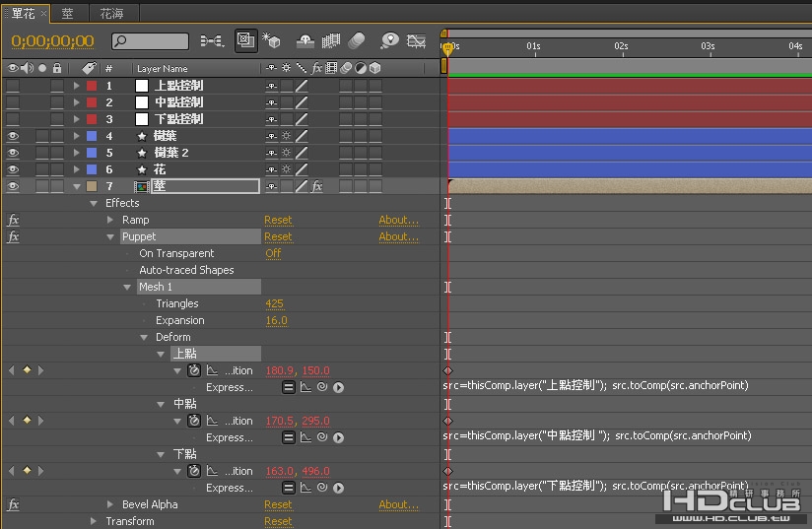
Task: Click the shy layers hide toggle icon
Action: pyautogui.click(x=305, y=41)
